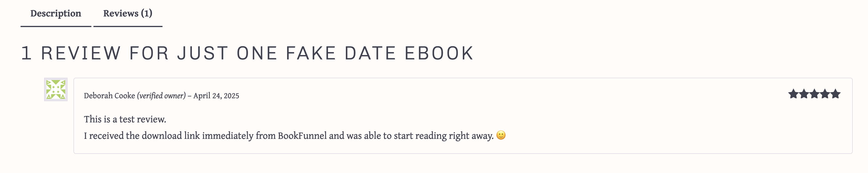868x173 pixels.
Task: Click the second rating star
Action: (x=804, y=94)
